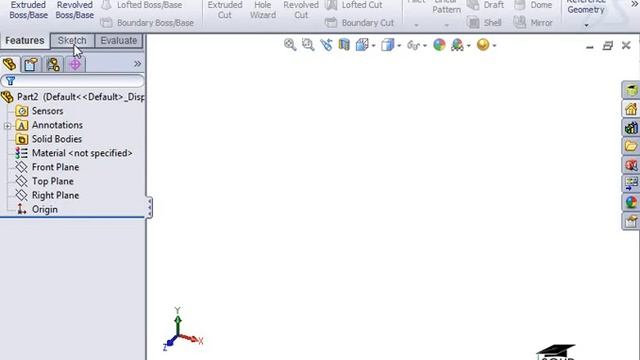Screen dimensions: 640x360
Task: Open Apply Scene dropdown arrow
Action: (469, 46)
